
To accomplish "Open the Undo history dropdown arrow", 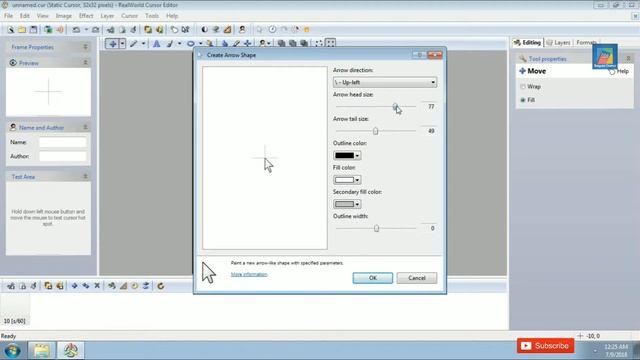I will [86, 29].
